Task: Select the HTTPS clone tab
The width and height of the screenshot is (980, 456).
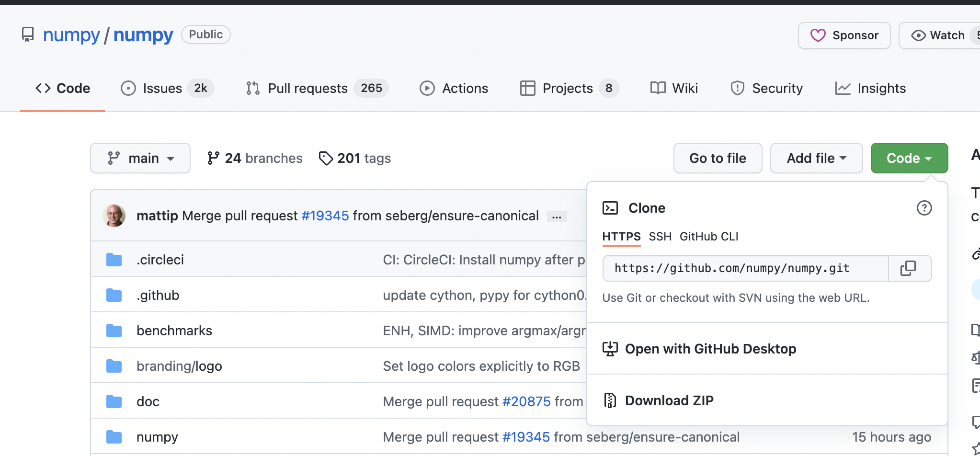Action: [621, 237]
